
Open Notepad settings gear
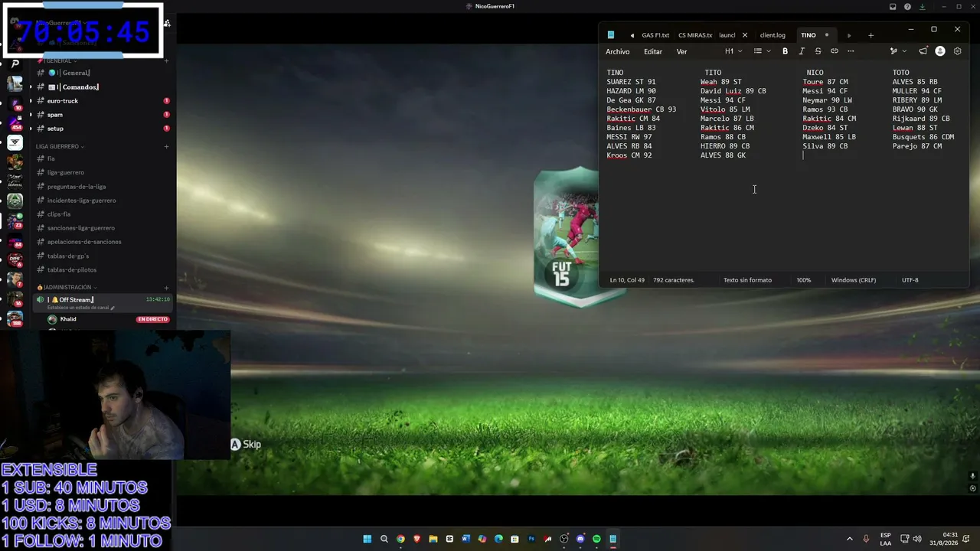957,51
